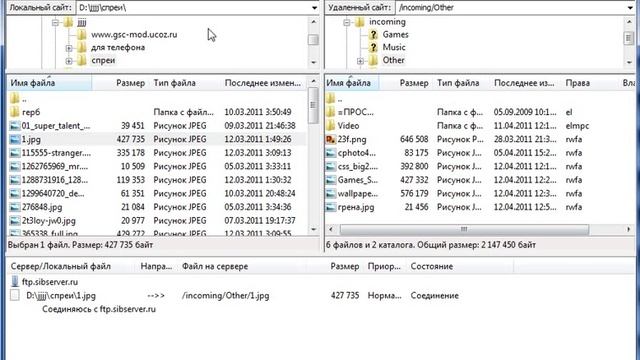
Task: Click the грена.jpg file icon
Action: point(331,207)
